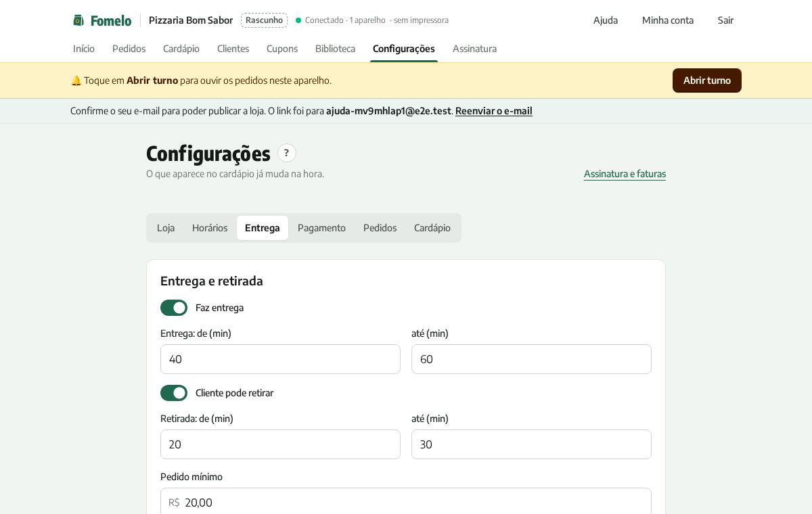Click the Retirada até (min) field showing 30
The image size is (812, 514).
pyautogui.click(x=531, y=444)
